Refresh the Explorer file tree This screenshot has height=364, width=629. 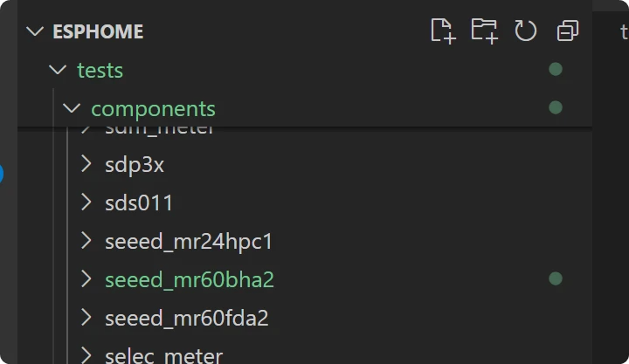[525, 31]
